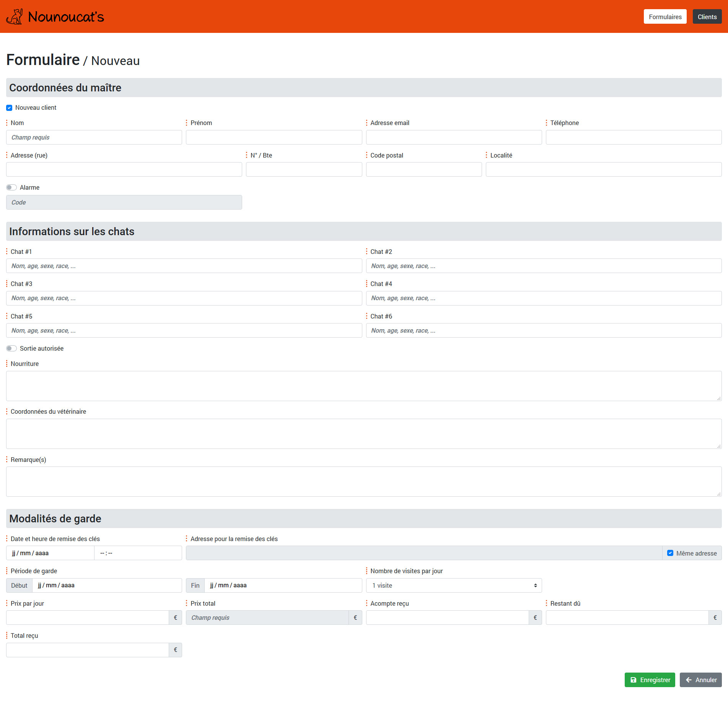
Task: Focus the Prénom input field
Action: [274, 137]
